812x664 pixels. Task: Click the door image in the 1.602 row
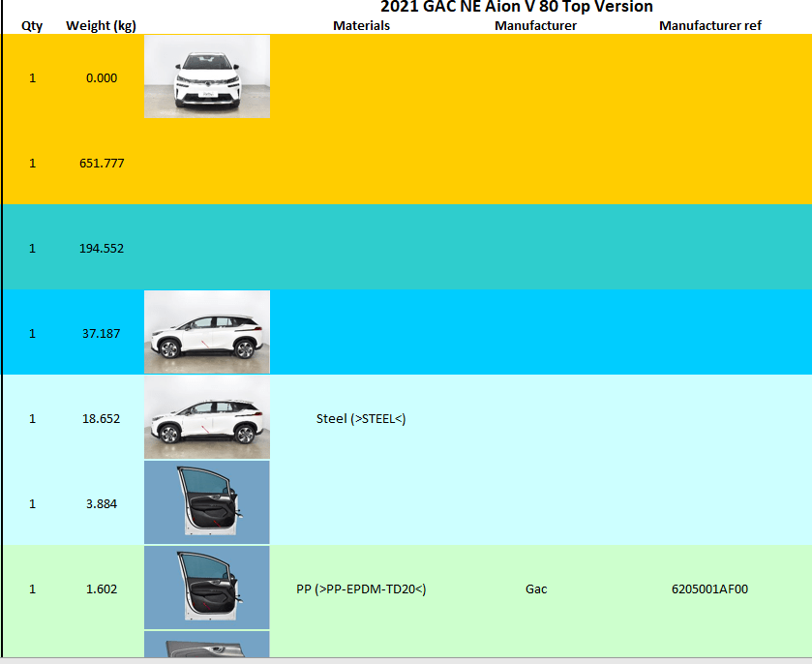(207, 588)
